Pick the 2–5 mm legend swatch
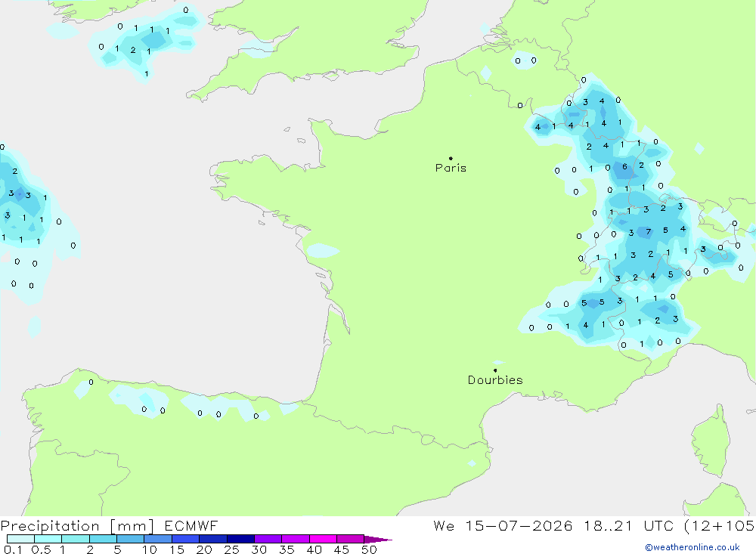This screenshot has height=554, width=756. (103, 539)
